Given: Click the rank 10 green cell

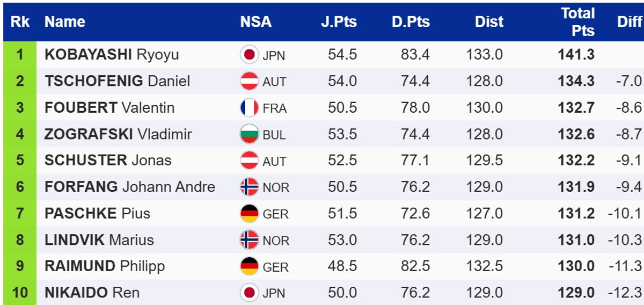Looking at the screenshot, I should click(20, 293).
